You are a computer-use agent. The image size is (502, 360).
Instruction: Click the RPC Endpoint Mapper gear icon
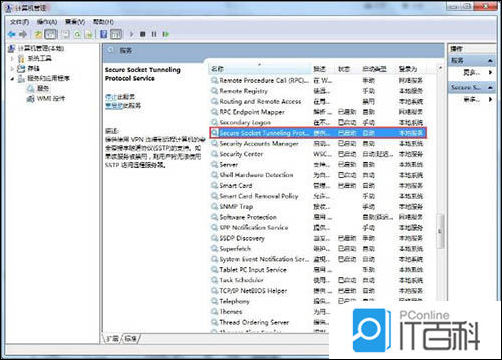tap(214, 112)
